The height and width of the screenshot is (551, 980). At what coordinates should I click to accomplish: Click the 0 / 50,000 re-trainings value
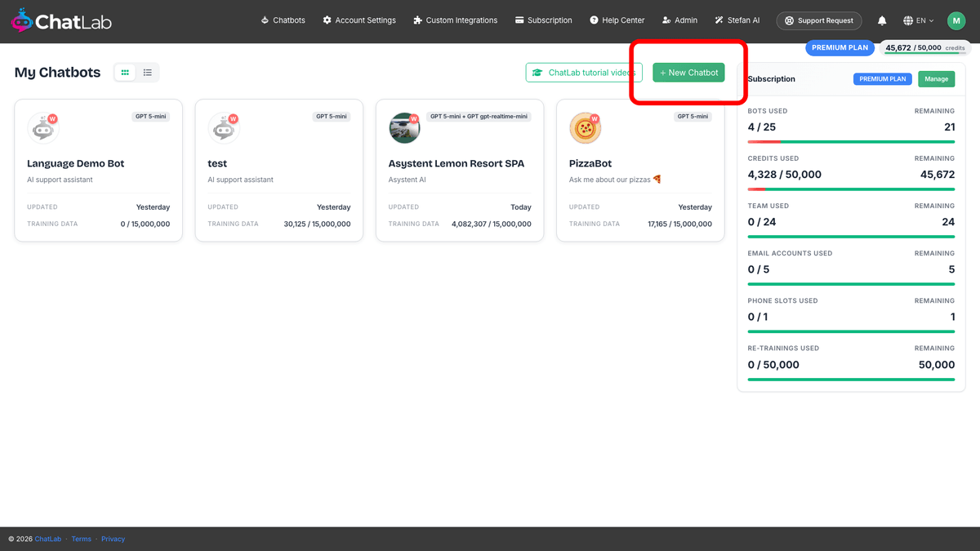click(773, 365)
